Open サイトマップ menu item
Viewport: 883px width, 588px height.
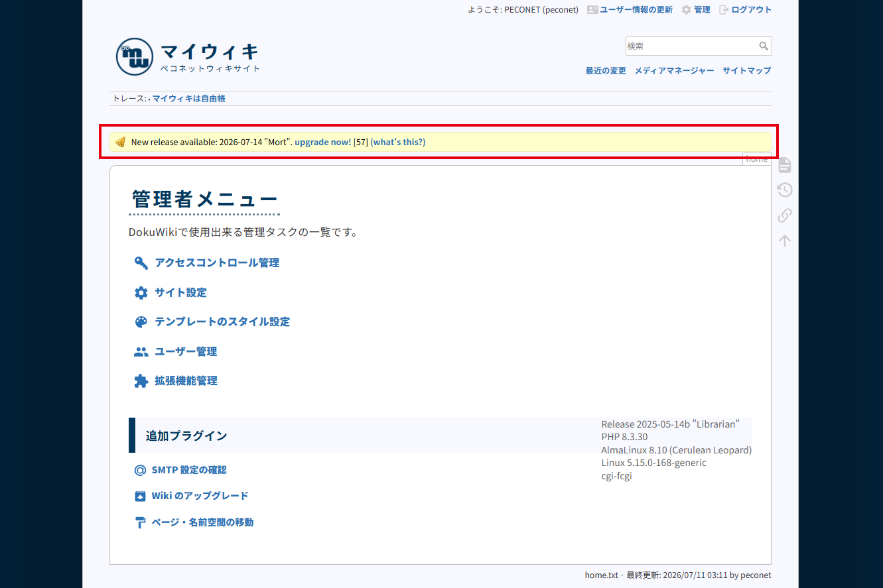(x=747, y=70)
